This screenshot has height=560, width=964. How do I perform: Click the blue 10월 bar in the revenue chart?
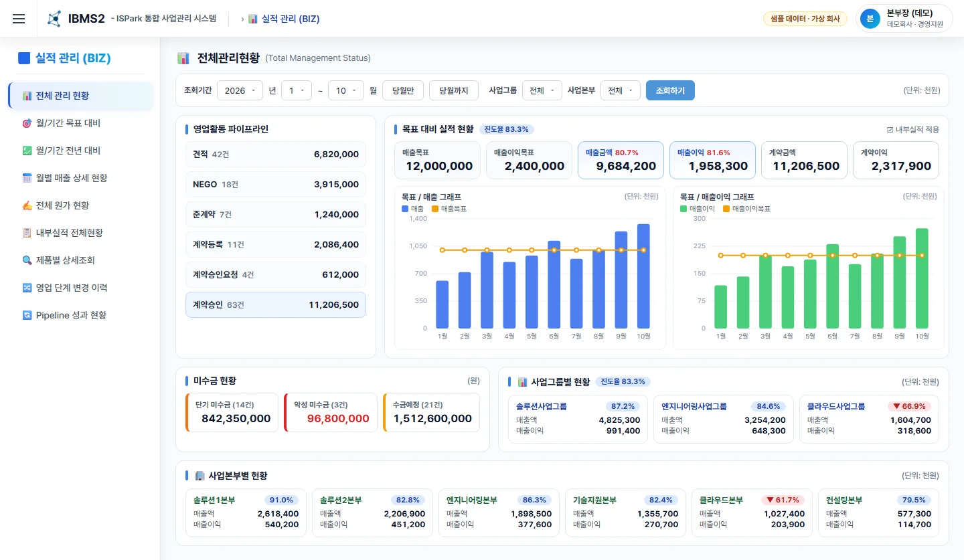[643, 276]
